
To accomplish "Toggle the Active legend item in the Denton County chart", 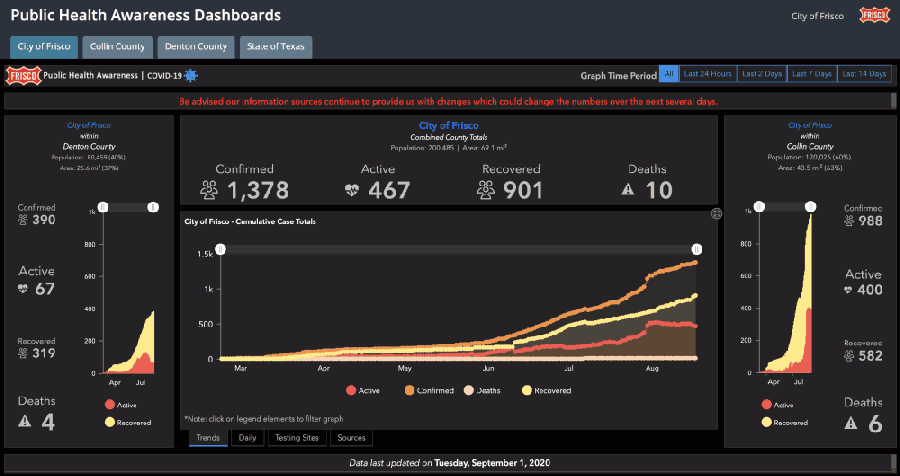I will pyautogui.click(x=121, y=405).
